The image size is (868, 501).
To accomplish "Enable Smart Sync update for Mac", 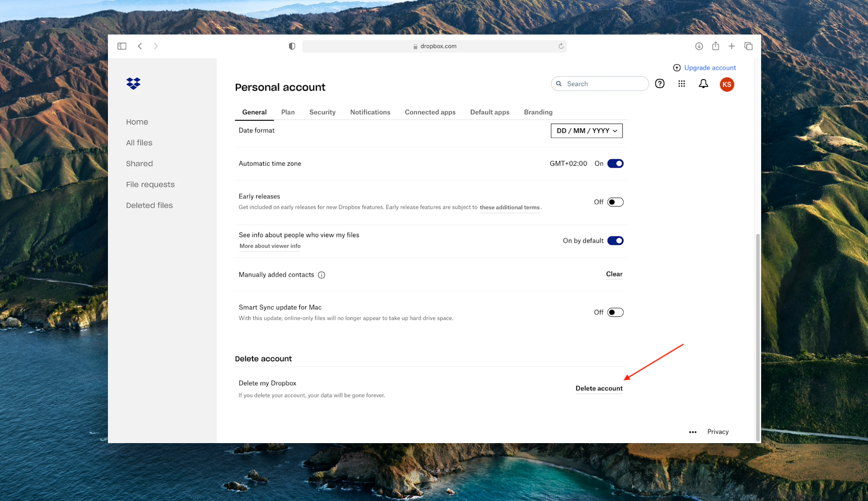I will [x=615, y=312].
